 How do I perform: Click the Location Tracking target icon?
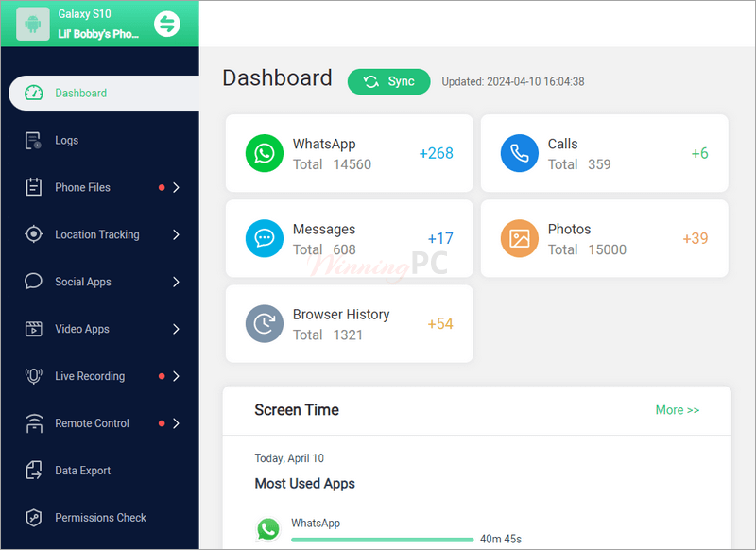[34, 234]
